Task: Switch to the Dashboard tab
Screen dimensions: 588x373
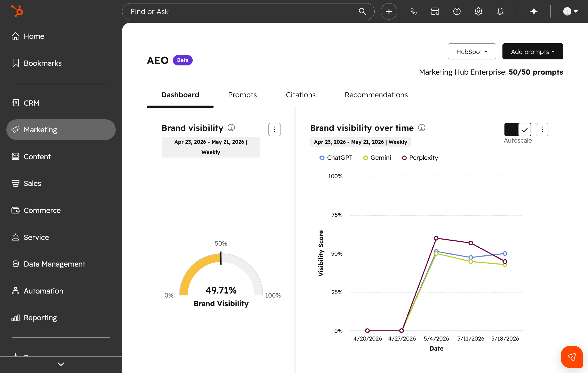Action: pos(180,95)
